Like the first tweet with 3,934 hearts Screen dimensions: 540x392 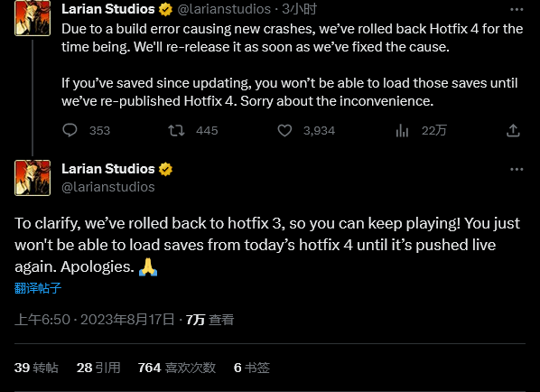tap(284, 131)
